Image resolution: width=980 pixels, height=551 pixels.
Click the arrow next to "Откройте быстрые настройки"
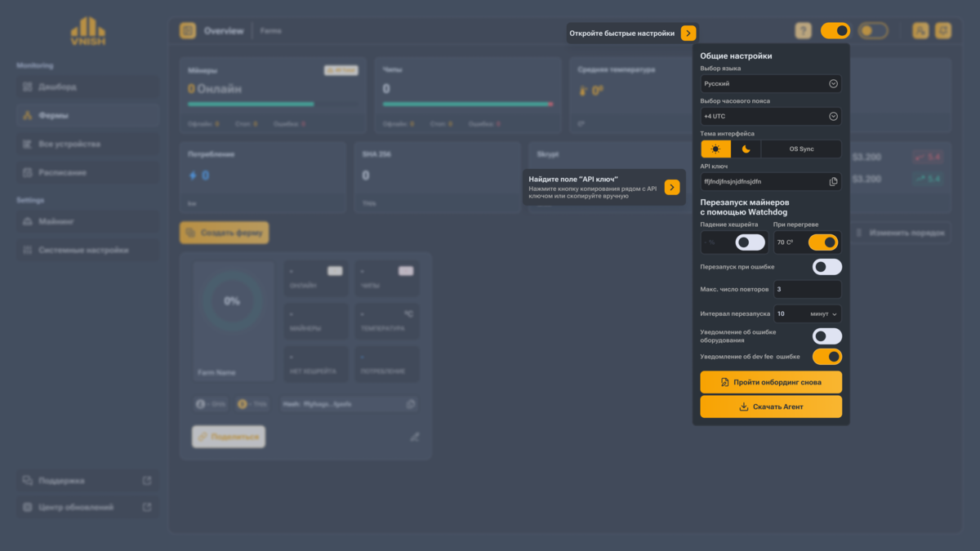click(688, 33)
